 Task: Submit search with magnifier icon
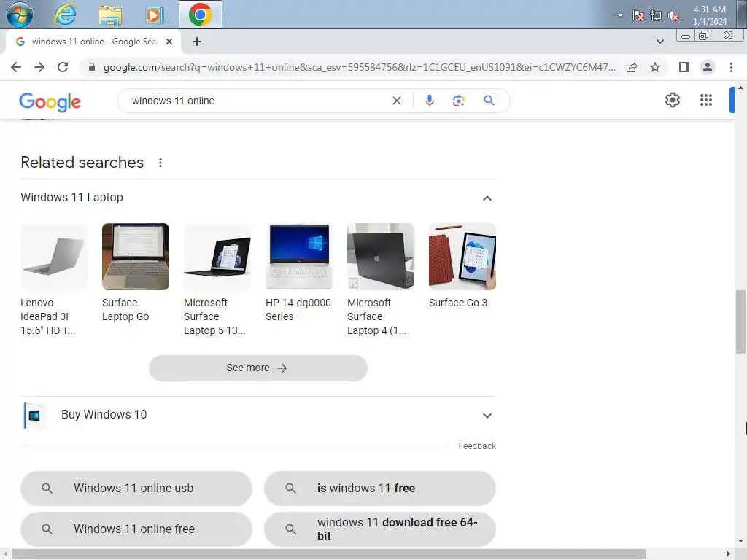pyautogui.click(x=489, y=101)
